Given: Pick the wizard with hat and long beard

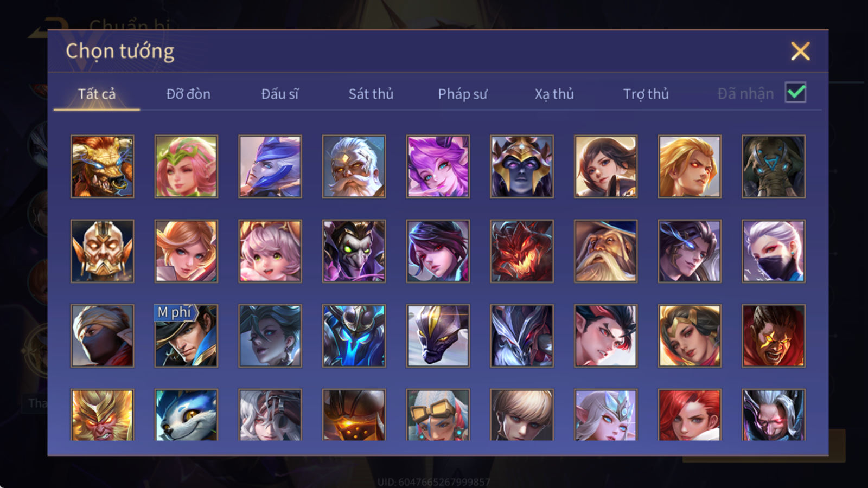Looking at the screenshot, I should [605, 251].
